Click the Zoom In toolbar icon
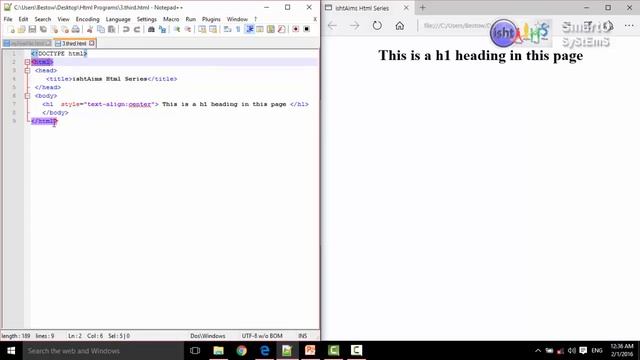The image size is (640, 360). point(177,29)
